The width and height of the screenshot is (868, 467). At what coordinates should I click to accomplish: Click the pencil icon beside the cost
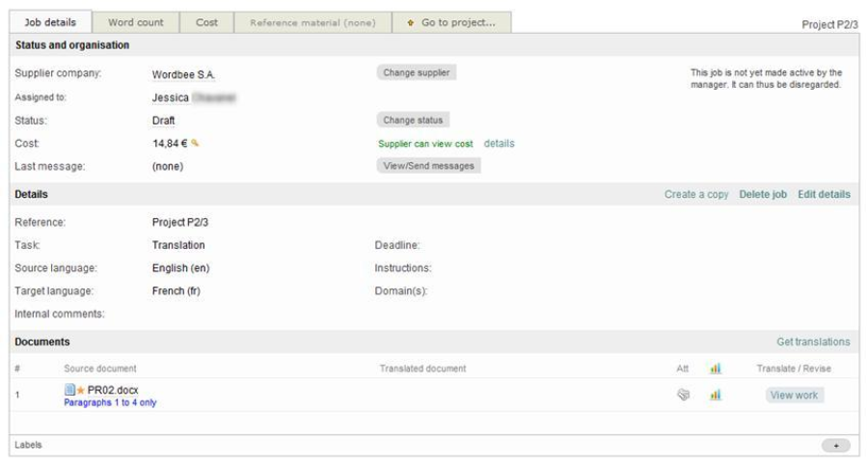(x=195, y=144)
